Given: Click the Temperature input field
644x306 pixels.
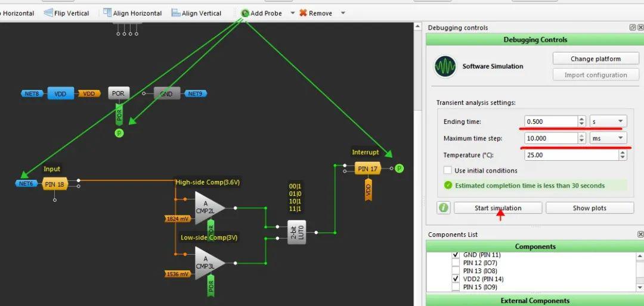Looking at the screenshot, I should [x=572, y=155].
